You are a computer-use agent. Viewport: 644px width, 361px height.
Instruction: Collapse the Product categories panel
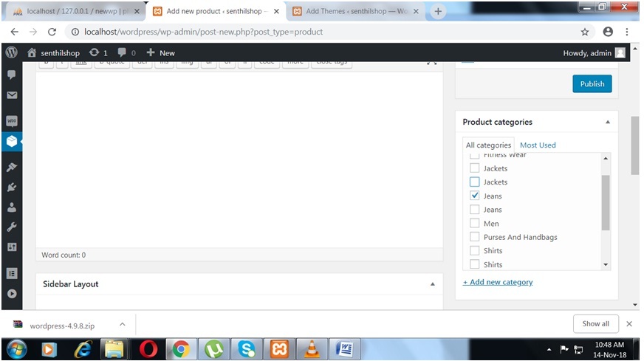pyautogui.click(x=607, y=123)
